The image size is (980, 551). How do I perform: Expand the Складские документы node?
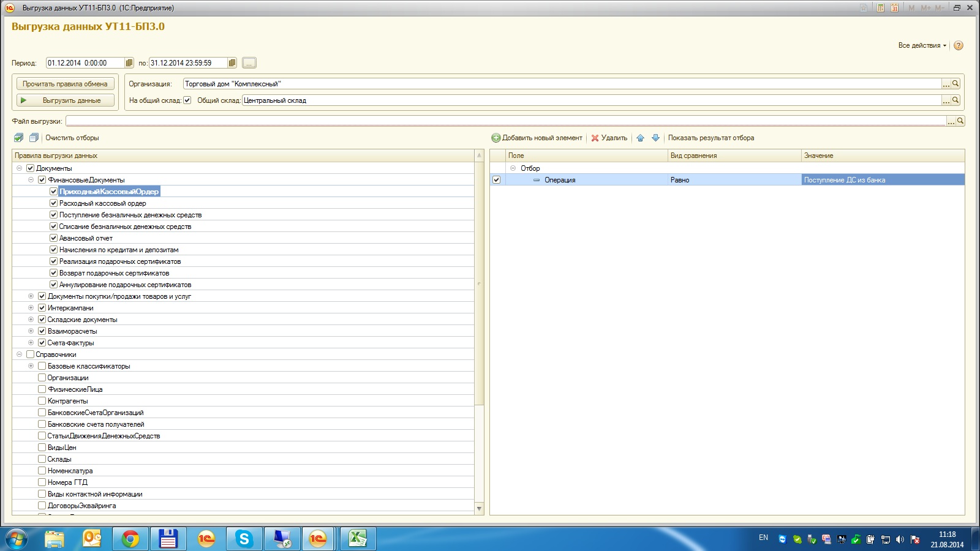click(x=31, y=320)
